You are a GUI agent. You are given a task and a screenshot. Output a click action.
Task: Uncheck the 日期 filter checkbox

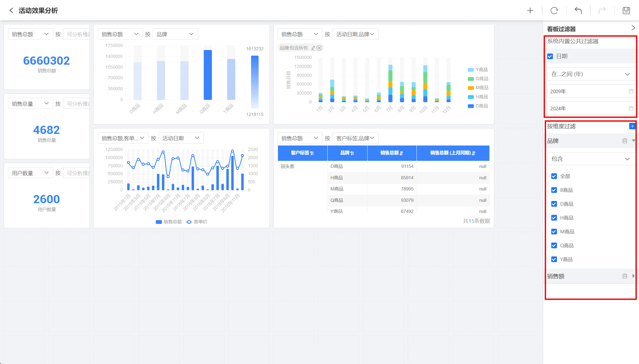550,56
